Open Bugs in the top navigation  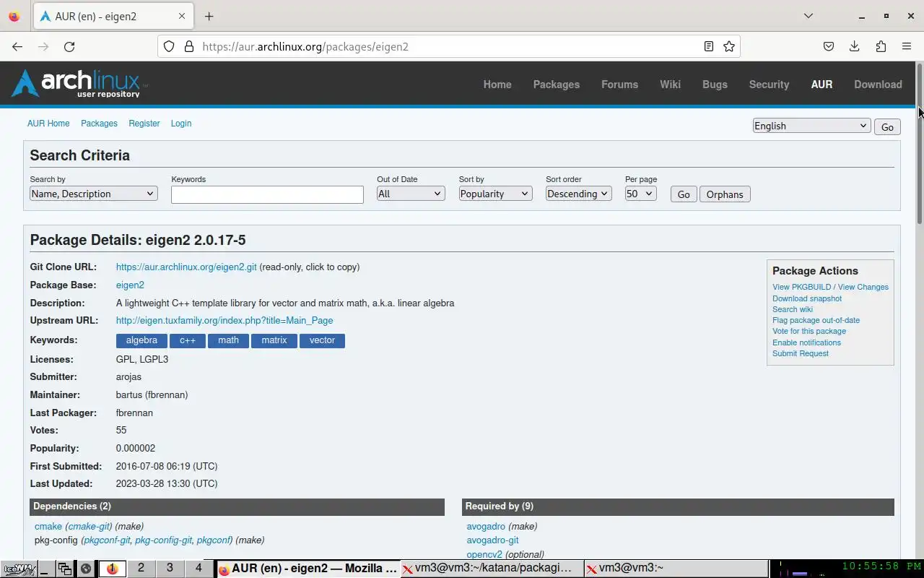(715, 85)
